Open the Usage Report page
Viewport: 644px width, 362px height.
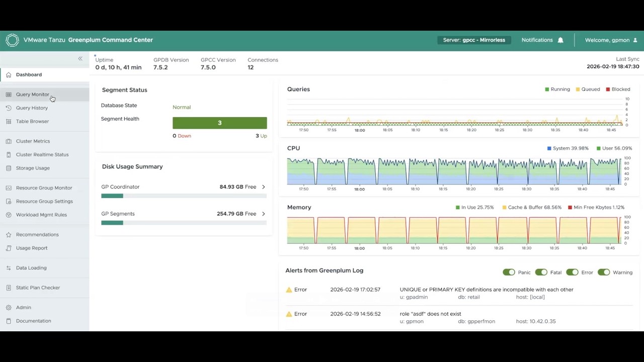44,248
